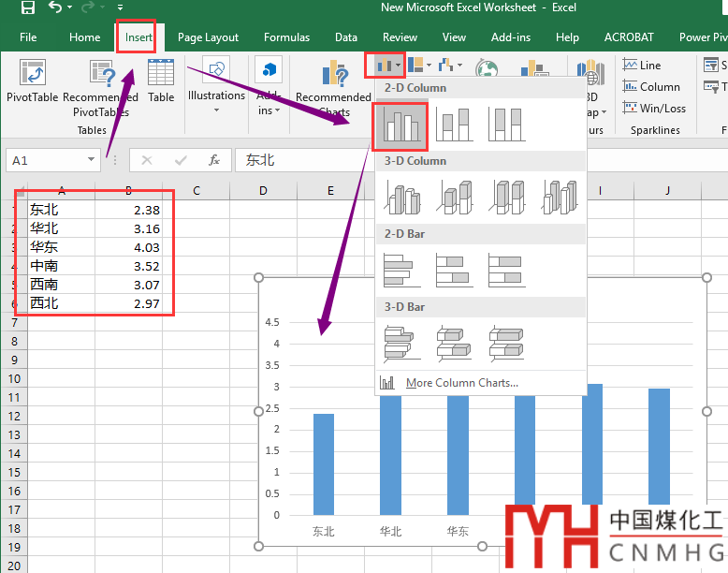
Task: Click the column D header
Action: point(263,191)
